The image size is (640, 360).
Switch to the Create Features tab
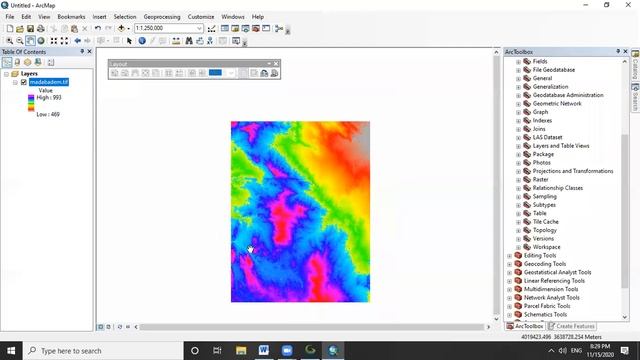[571, 326]
